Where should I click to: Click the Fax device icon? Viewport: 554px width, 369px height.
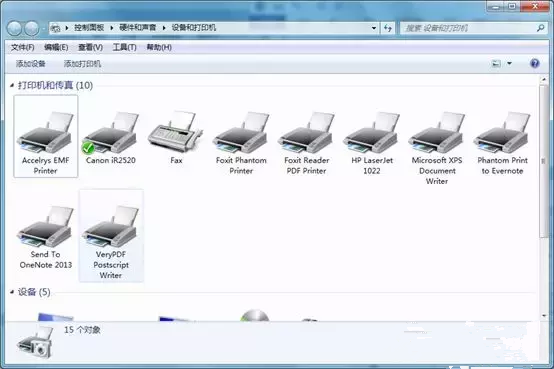tap(176, 137)
